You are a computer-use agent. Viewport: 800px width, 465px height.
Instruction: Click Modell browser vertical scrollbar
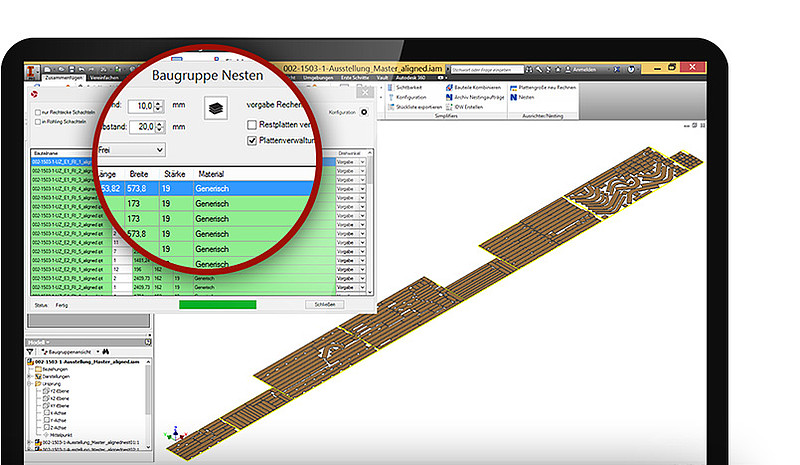[148, 404]
